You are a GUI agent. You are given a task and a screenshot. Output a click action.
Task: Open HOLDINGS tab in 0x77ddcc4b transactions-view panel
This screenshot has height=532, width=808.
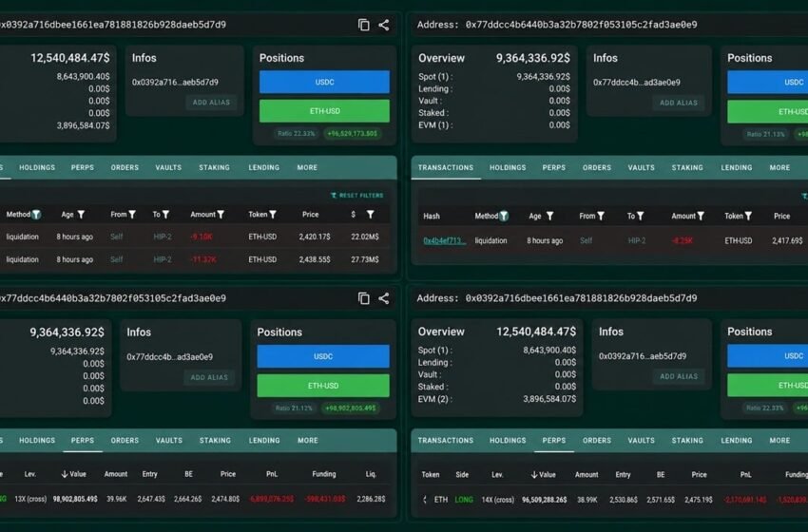508,167
